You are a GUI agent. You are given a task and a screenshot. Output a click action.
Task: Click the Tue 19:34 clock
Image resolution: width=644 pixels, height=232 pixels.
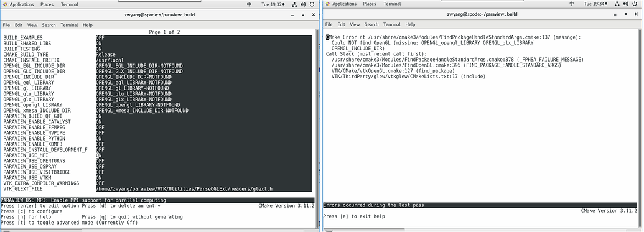pyautogui.click(x=594, y=4)
